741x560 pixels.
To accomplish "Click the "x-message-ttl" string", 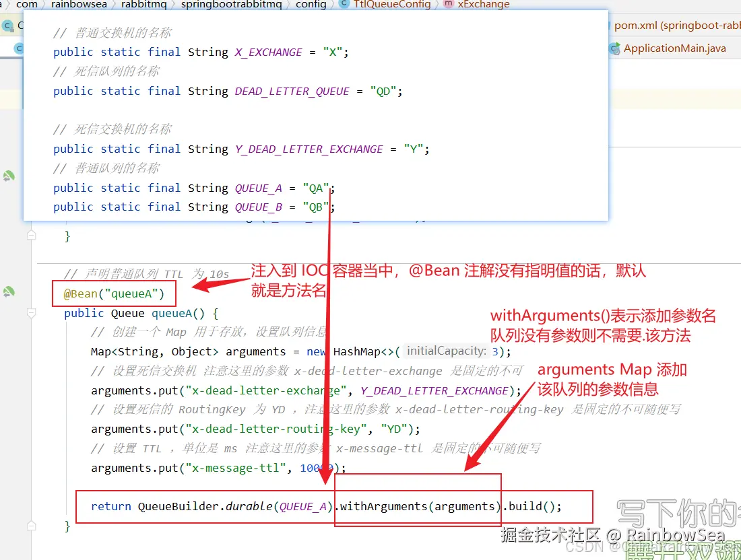I will (235, 468).
